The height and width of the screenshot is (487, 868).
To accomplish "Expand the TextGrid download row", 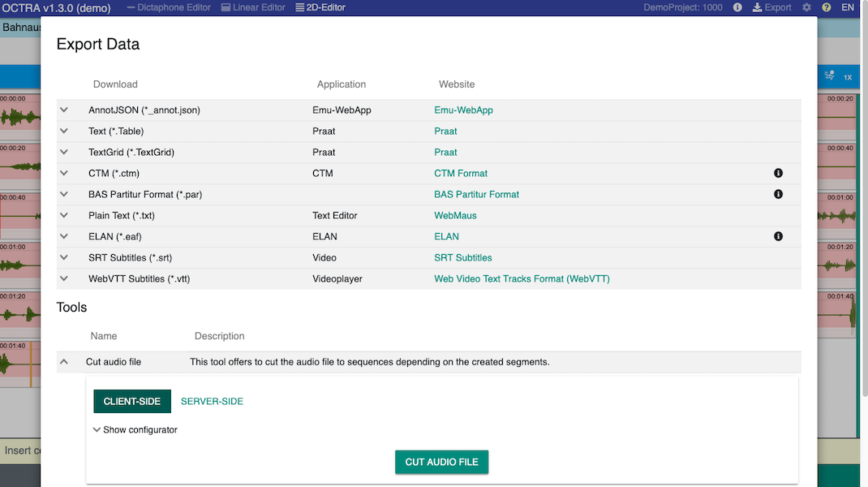I will 64,153.
